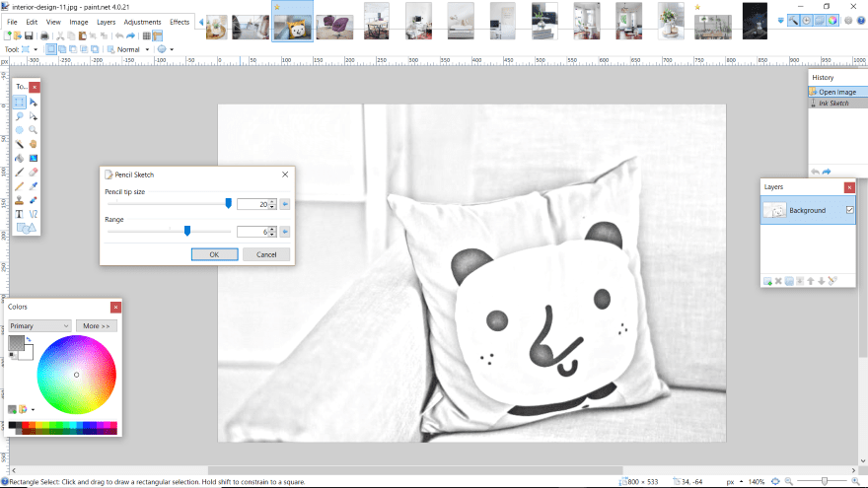Click the Print icon in toolbar
Image resolution: width=868 pixels, height=488 pixels.
46,35
